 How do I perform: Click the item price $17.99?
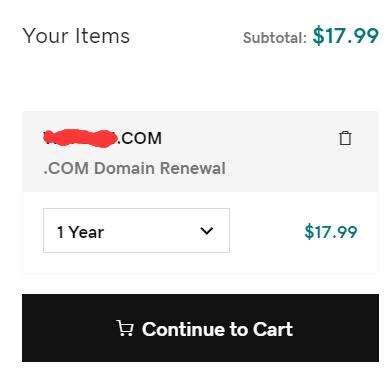(x=331, y=232)
